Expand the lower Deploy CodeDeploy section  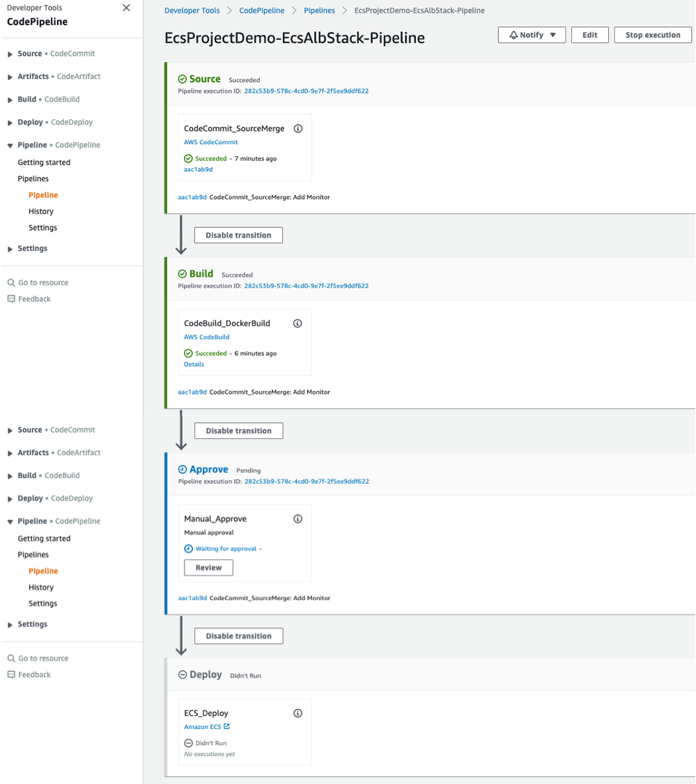point(10,499)
